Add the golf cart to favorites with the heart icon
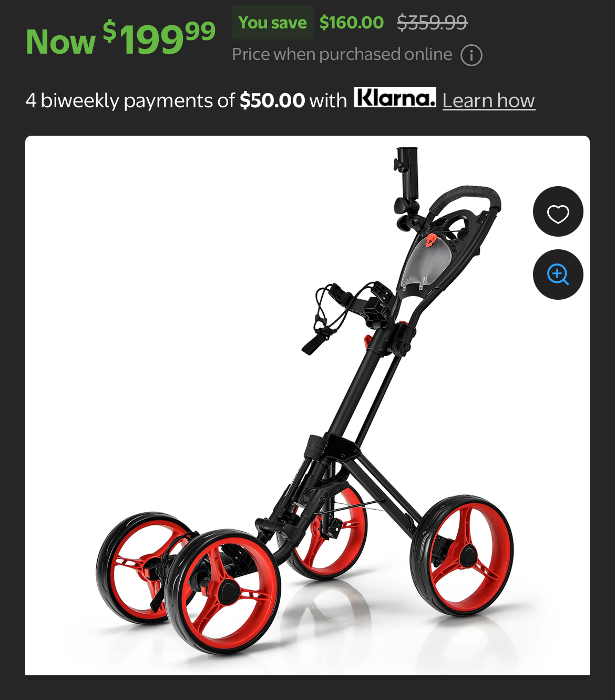Screen dimensions: 615x700 click(558, 211)
